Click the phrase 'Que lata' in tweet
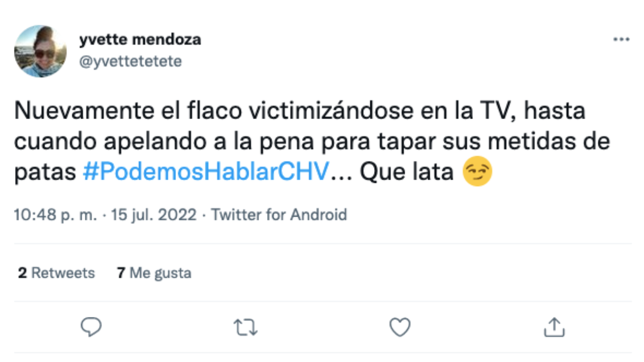This screenshot has width=644, height=362. pyautogui.click(x=407, y=173)
